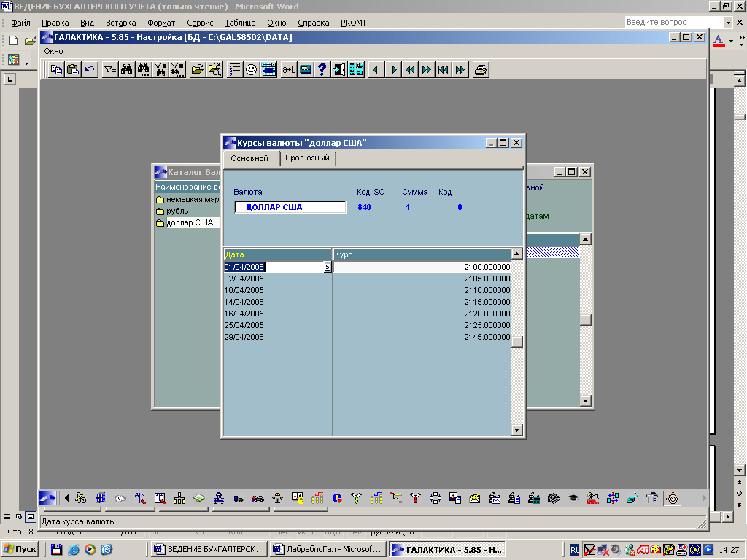This screenshot has height=560, width=747.
Task: Click scroll up arrow in currency rates table
Action: [517, 254]
